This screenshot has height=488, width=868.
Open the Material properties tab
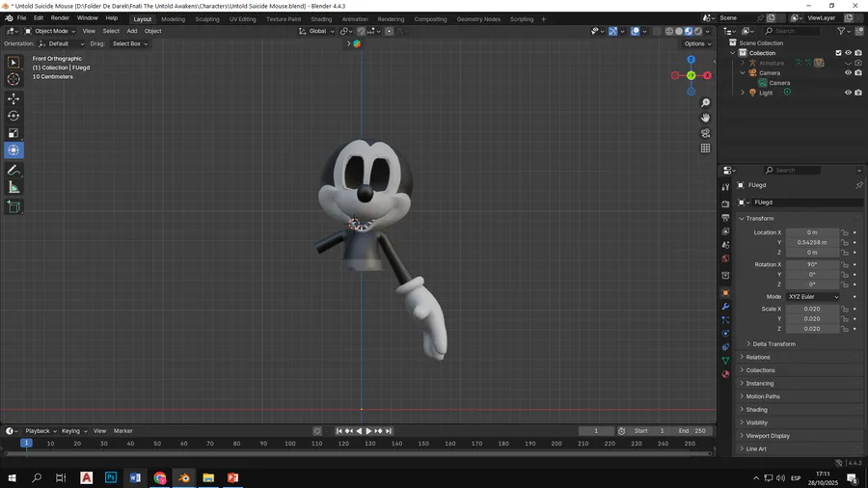[725, 374]
